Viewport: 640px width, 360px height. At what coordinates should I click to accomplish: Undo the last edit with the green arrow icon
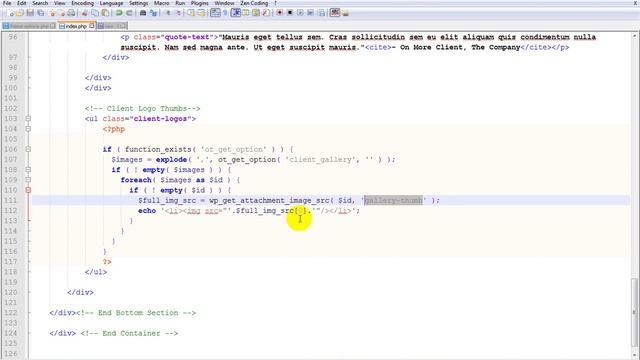119,13
